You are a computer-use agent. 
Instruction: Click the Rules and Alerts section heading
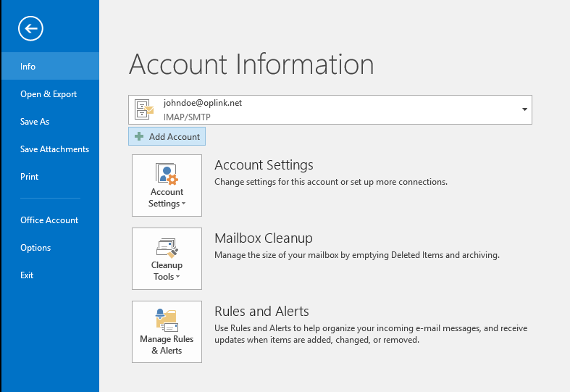point(261,312)
